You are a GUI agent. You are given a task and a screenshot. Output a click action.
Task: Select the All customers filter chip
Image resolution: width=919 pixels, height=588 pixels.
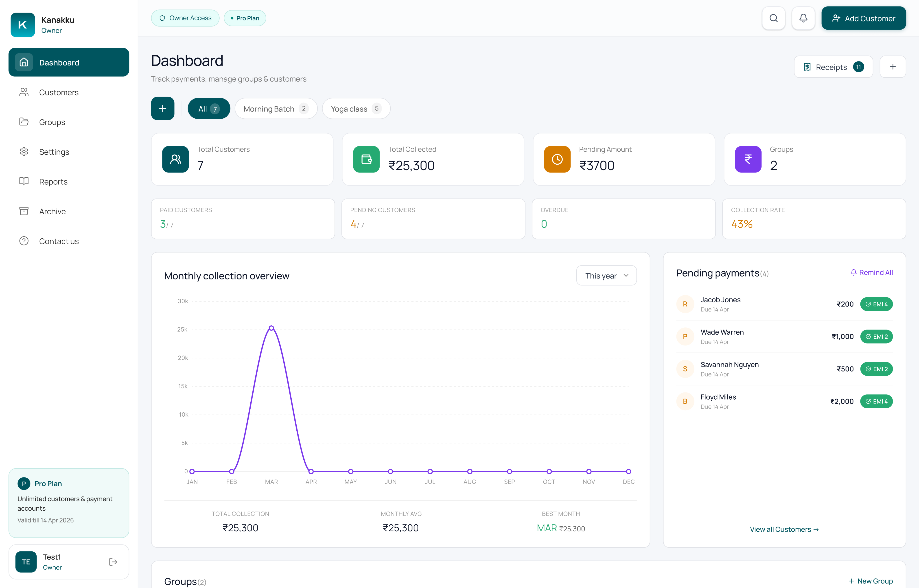tap(209, 109)
